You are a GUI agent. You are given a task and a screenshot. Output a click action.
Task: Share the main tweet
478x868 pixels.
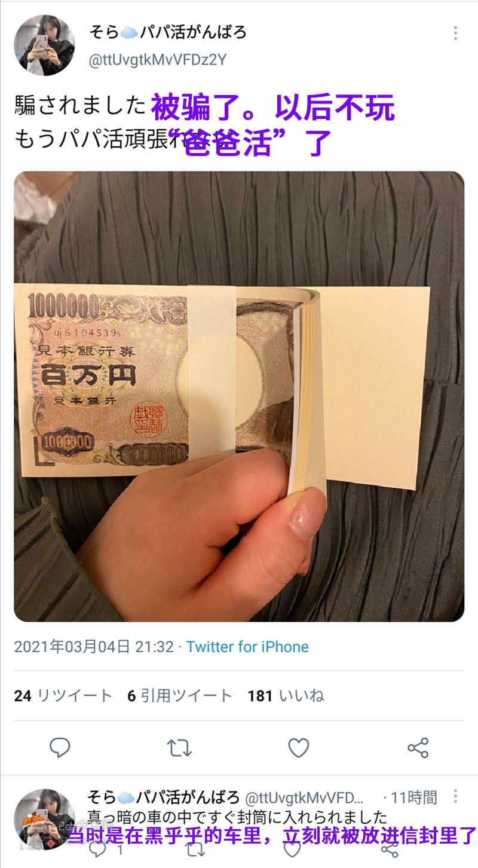tap(418, 748)
